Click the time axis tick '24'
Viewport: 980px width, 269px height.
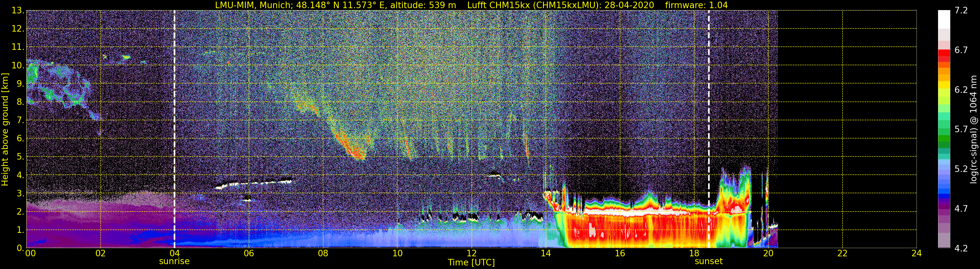pyautogui.click(x=917, y=253)
